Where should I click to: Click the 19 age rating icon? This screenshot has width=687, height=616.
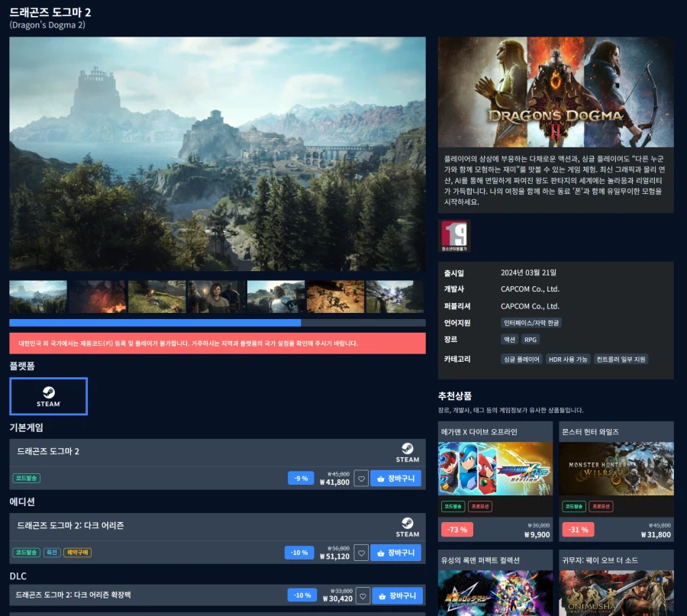(x=454, y=236)
